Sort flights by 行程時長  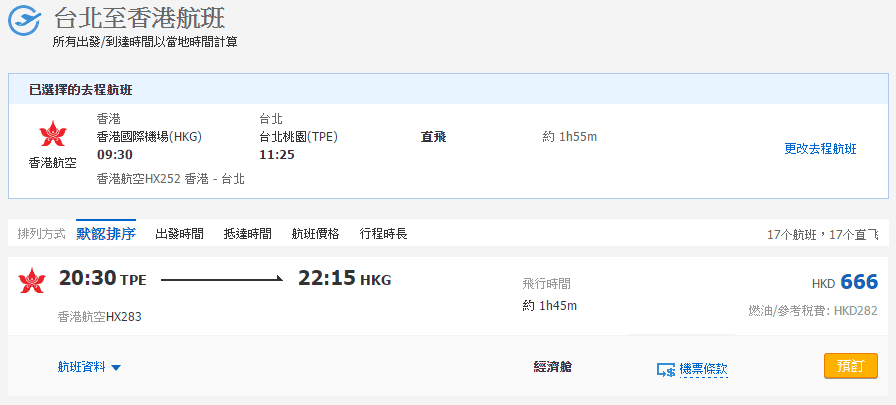pyautogui.click(x=383, y=234)
